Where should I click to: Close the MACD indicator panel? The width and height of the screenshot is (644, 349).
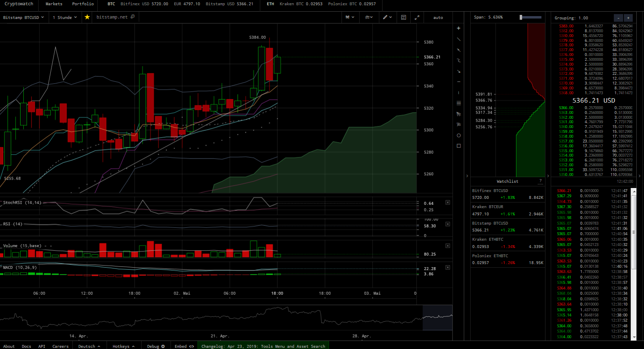(x=448, y=267)
